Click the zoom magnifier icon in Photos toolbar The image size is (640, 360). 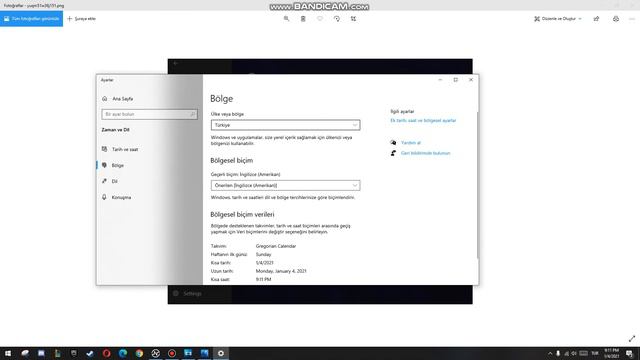(286, 19)
